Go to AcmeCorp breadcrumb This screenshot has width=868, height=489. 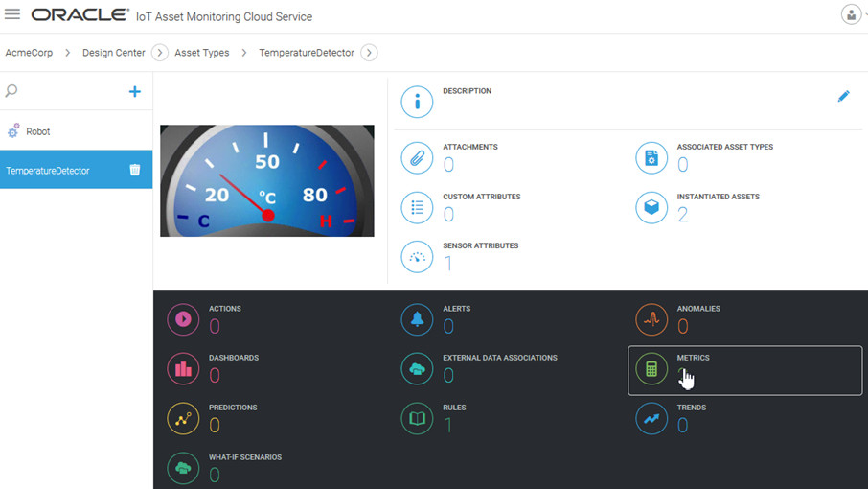(x=29, y=53)
